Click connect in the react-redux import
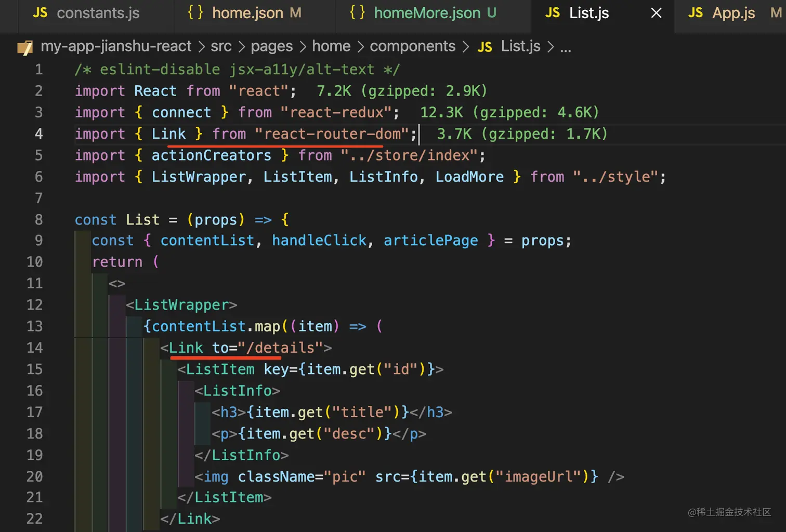The width and height of the screenshot is (786, 532). click(181, 113)
